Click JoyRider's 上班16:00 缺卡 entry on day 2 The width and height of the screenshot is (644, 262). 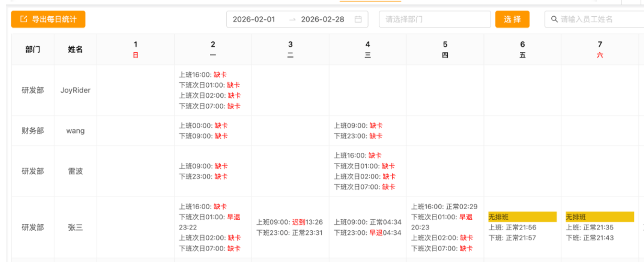point(203,74)
